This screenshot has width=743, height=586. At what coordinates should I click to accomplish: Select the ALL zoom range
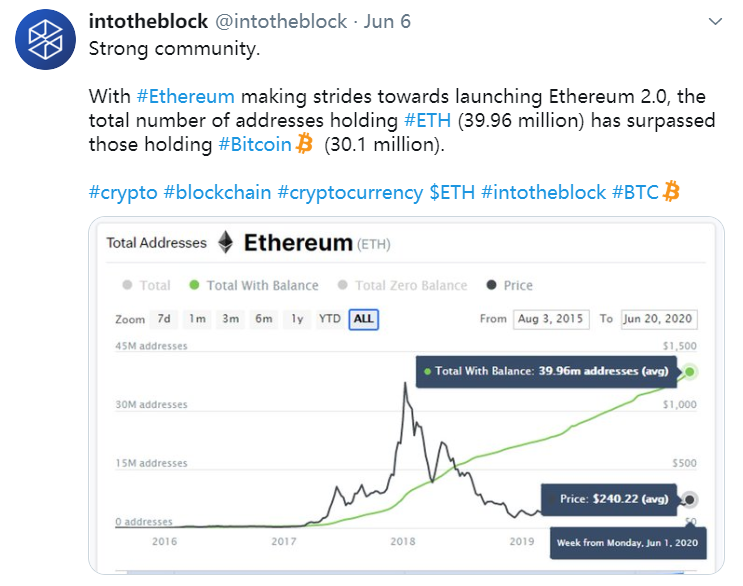pyautogui.click(x=364, y=319)
